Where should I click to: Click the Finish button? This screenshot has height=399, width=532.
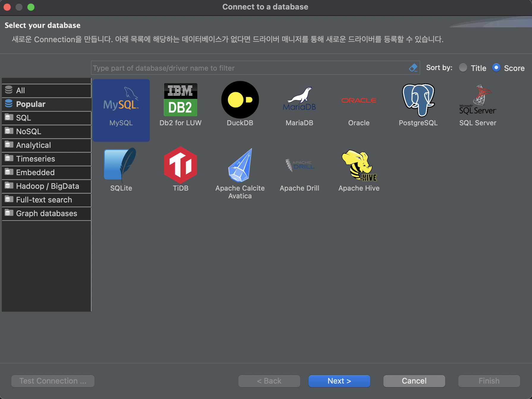tap(489, 381)
